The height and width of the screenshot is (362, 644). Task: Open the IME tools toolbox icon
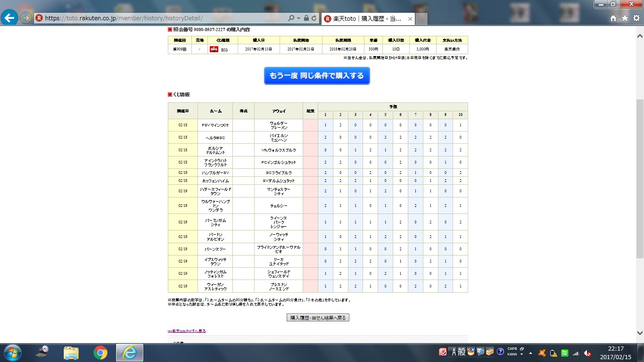coord(490,352)
